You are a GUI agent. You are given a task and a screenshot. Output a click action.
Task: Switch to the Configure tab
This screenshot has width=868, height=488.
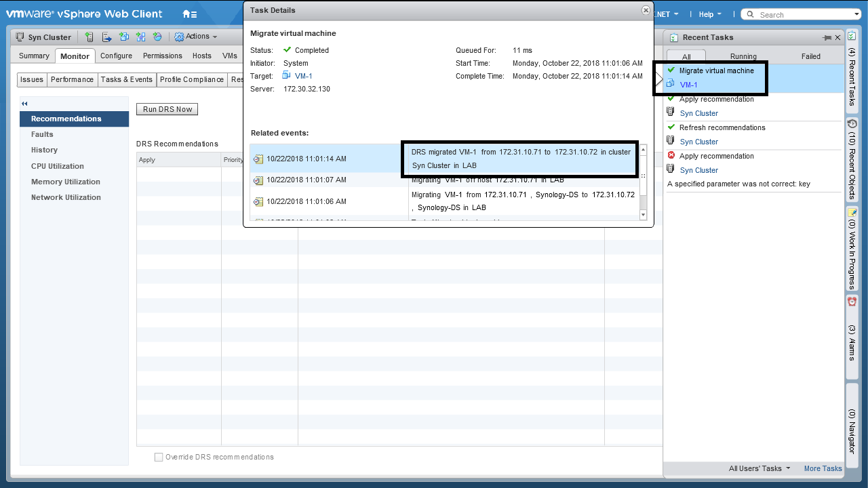click(116, 56)
